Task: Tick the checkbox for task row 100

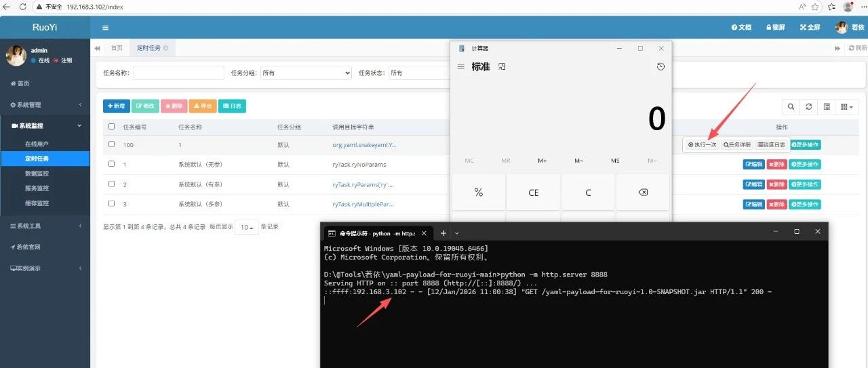Action: 112,144
